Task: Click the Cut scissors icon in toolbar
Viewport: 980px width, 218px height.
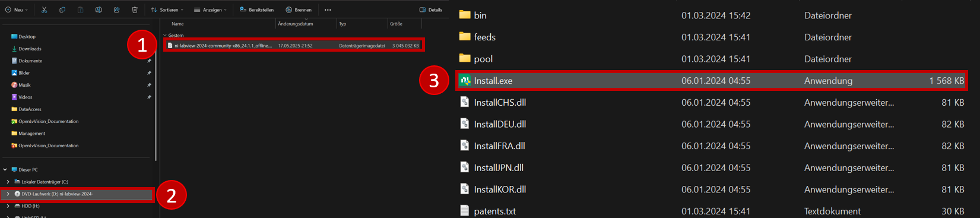Action: tap(44, 10)
